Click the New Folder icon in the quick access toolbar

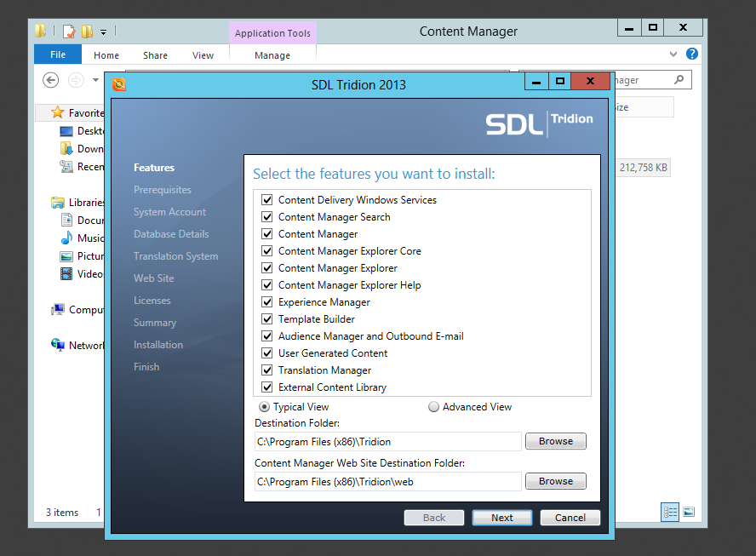point(88,32)
